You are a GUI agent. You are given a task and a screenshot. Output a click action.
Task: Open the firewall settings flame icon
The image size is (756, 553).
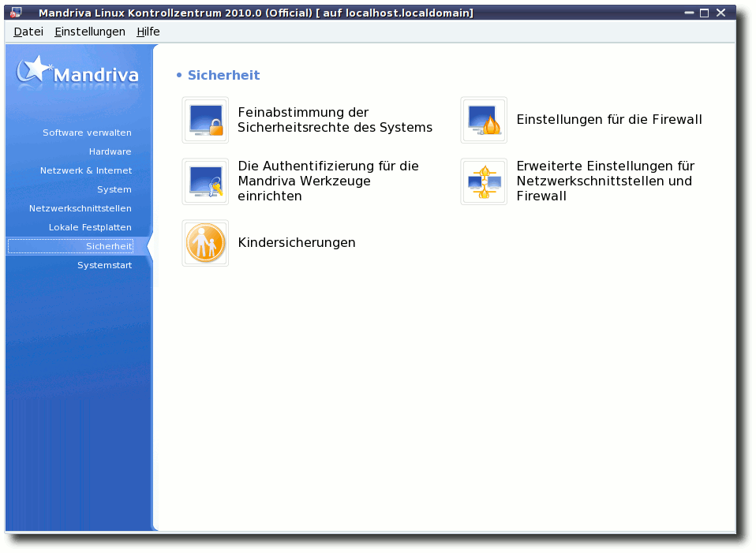click(x=484, y=120)
